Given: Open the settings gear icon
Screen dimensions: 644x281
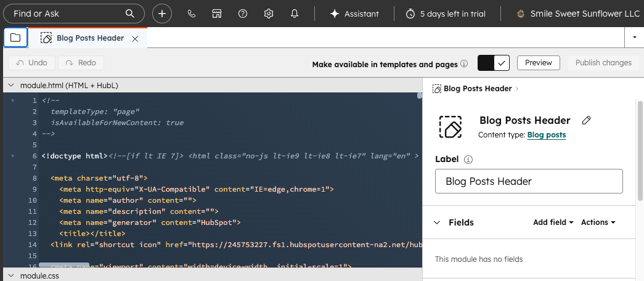Looking at the screenshot, I should (x=269, y=14).
